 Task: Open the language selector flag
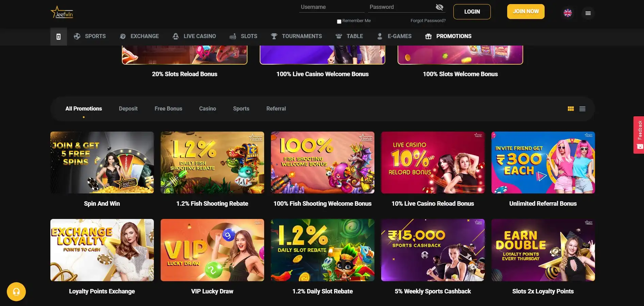[x=567, y=13]
